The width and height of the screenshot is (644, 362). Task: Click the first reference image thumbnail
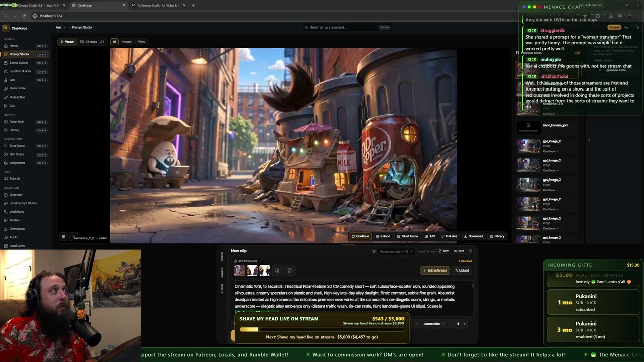(239, 270)
